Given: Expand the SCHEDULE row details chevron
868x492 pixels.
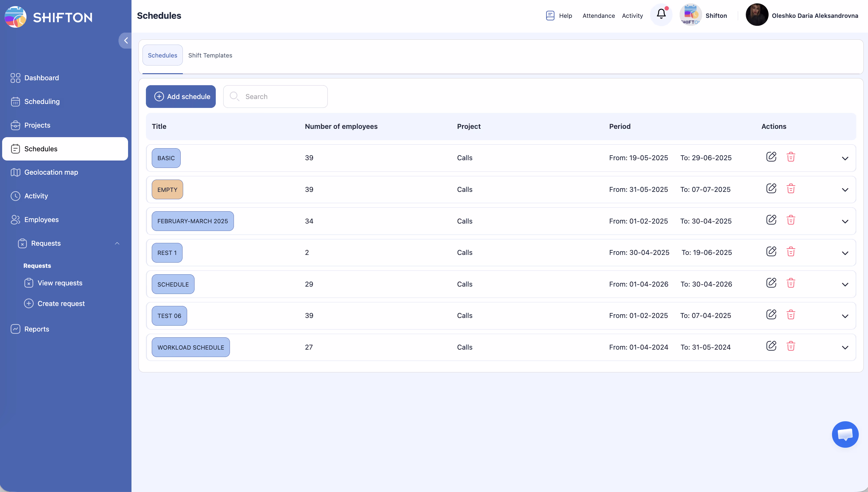Looking at the screenshot, I should pyautogui.click(x=845, y=284).
